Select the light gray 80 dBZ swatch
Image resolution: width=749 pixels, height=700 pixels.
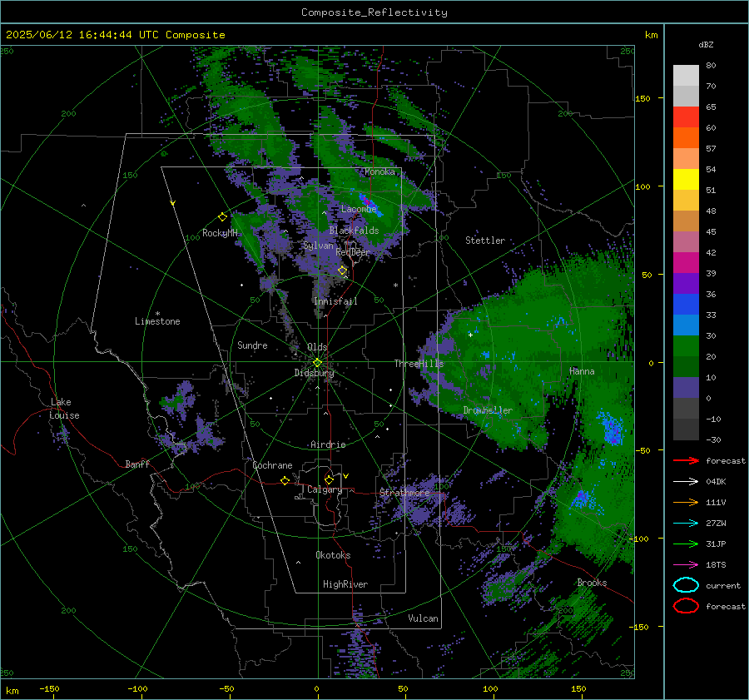(x=686, y=75)
